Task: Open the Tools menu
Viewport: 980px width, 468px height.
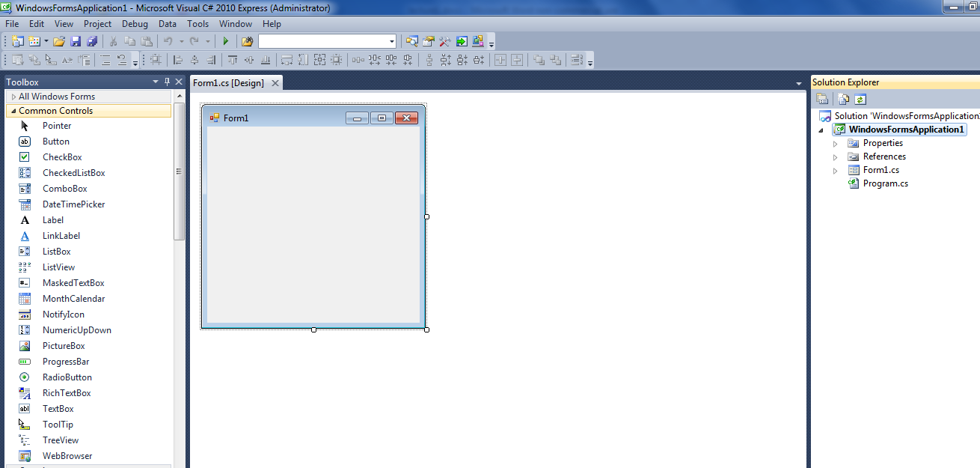Action: 198,24
